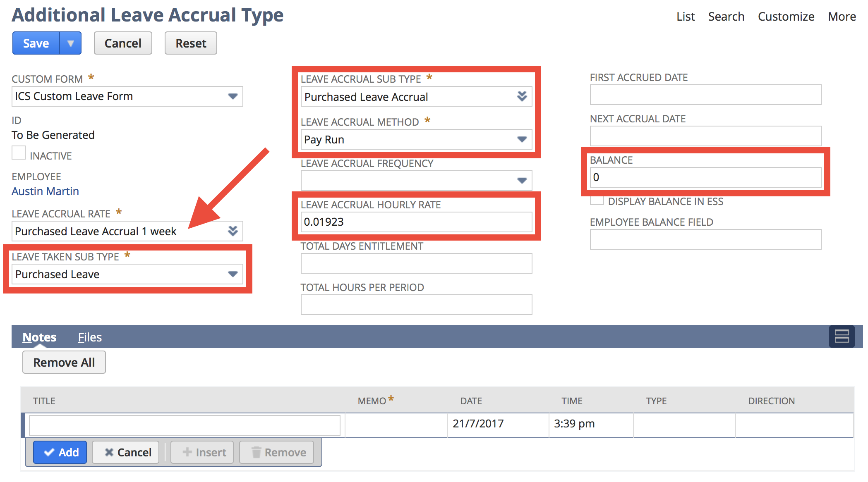This screenshot has height=482, width=868.
Task: Open Leave Accrual Rate record with double-chevron icon
Action: point(233,231)
